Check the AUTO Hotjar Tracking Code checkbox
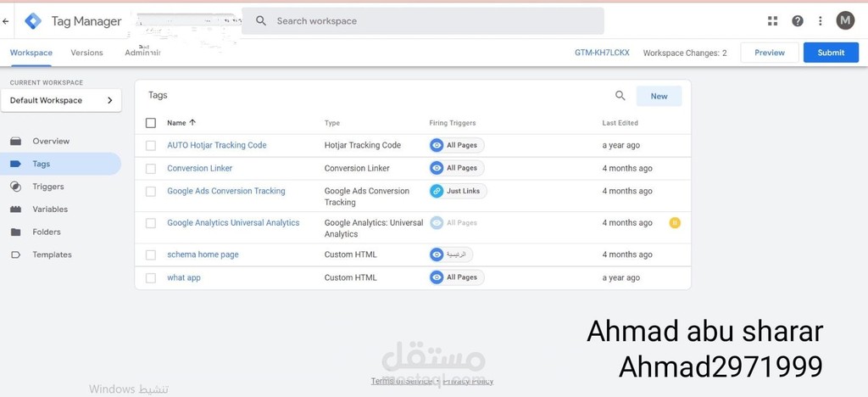Screen dimensions: 868x397 point(151,145)
